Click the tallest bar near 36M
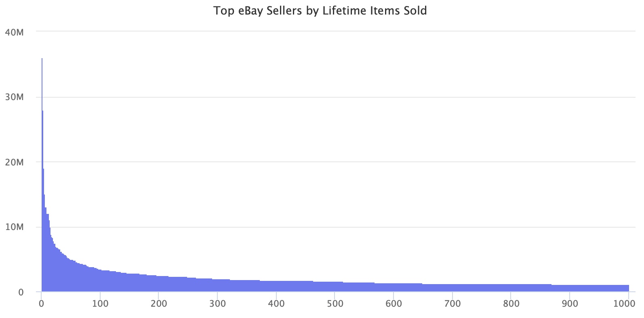Image resolution: width=644 pixels, height=318 pixels. pos(42,161)
